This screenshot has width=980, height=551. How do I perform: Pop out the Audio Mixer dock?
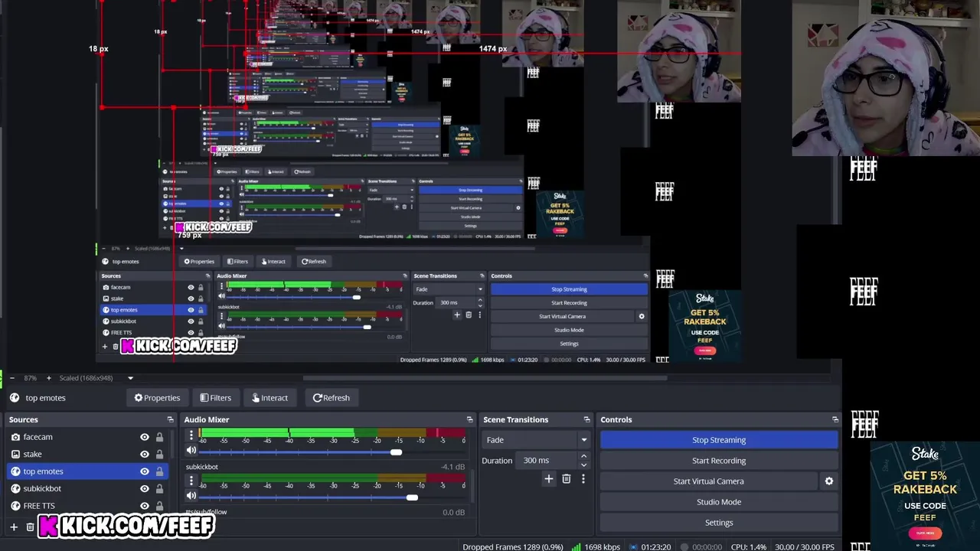469,419
